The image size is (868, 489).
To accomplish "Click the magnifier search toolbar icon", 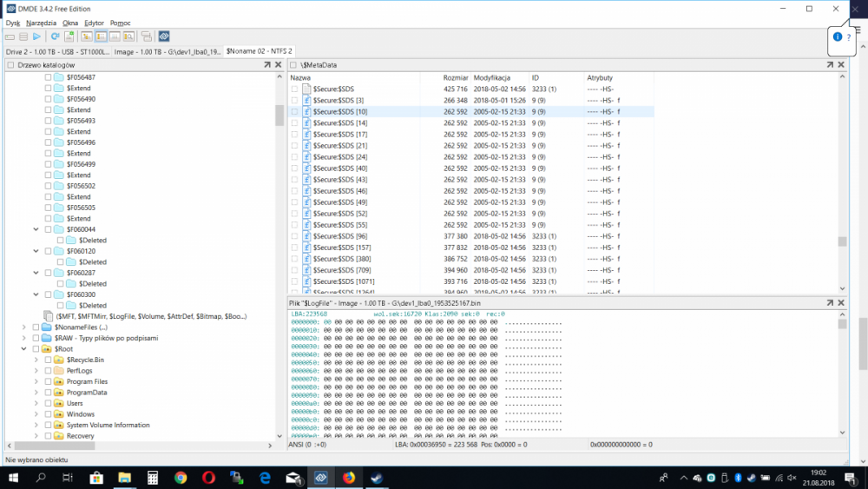I will (128, 36).
